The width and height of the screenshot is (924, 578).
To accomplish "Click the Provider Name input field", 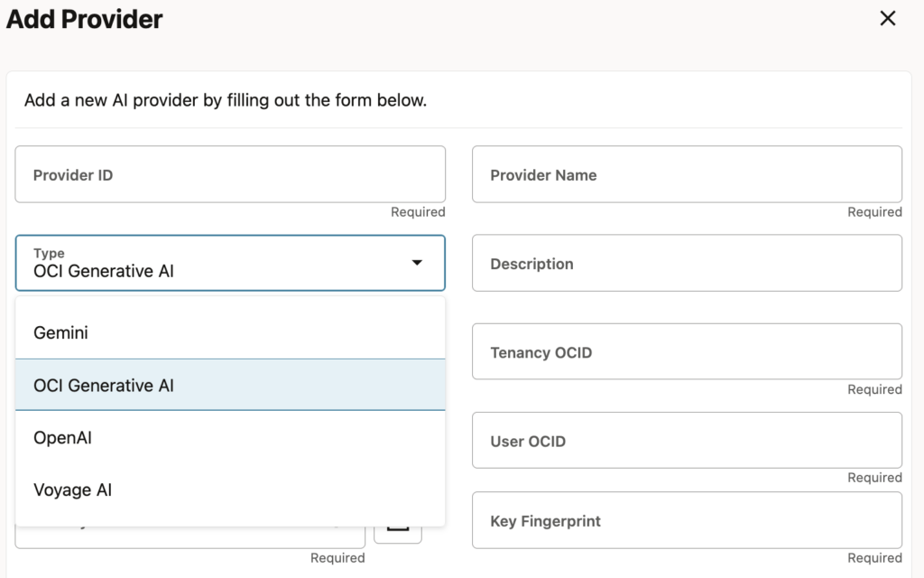I will (x=687, y=174).
